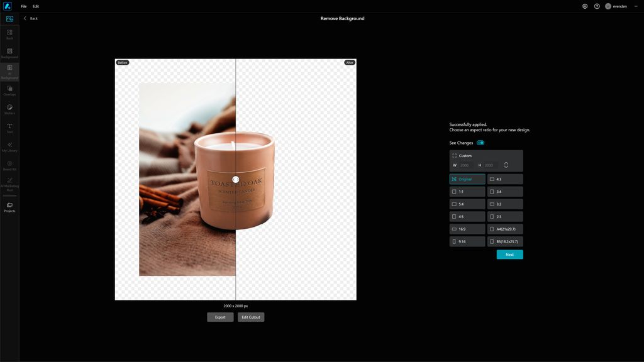Image resolution: width=644 pixels, height=362 pixels.
Task: Toggle the See Changes switch
Action: pos(480,143)
